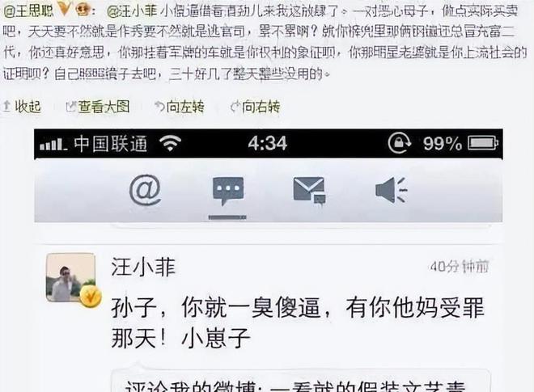Tap the @ mentions icon

(146, 190)
